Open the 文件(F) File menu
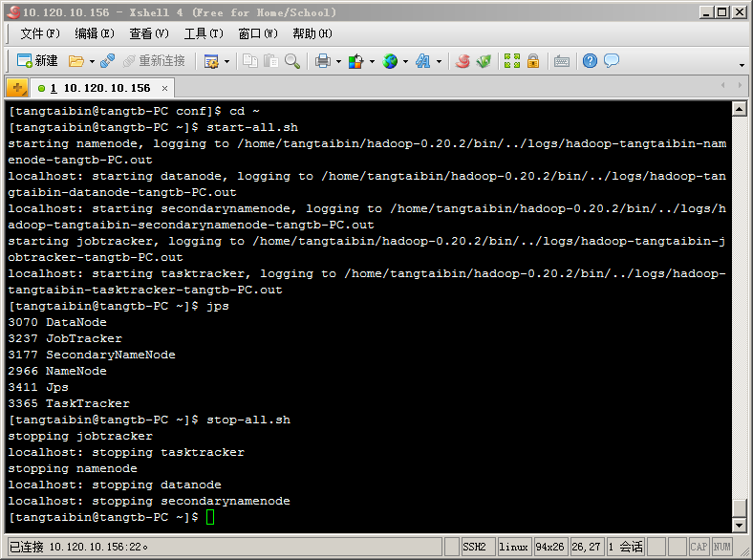 (x=40, y=33)
